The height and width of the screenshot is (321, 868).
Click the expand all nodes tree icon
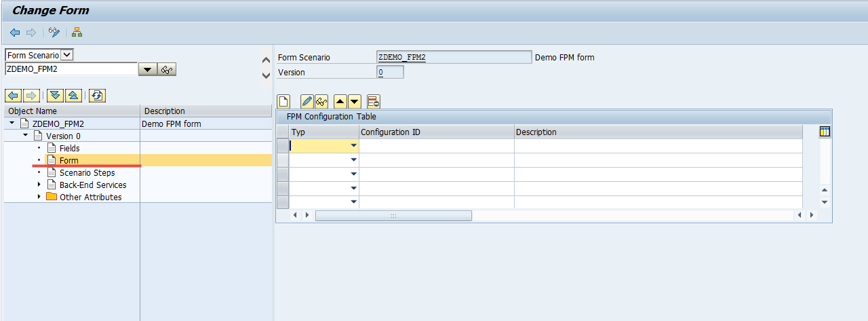pos(56,96)
